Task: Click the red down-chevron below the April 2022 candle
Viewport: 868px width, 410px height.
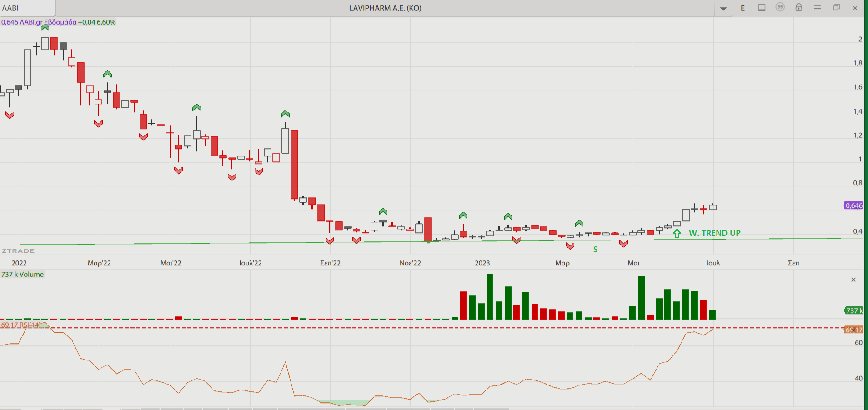Action: [143, 136]
